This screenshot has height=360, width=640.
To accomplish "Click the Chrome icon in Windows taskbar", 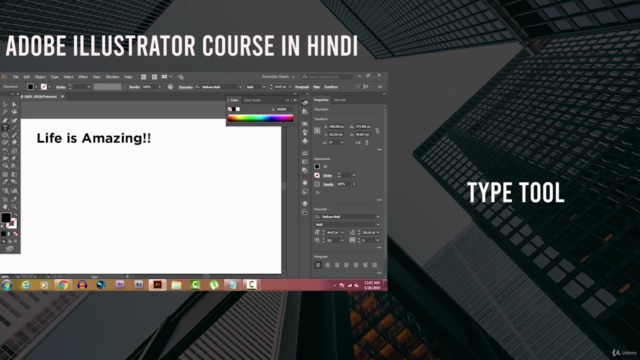I will point(63,285).
